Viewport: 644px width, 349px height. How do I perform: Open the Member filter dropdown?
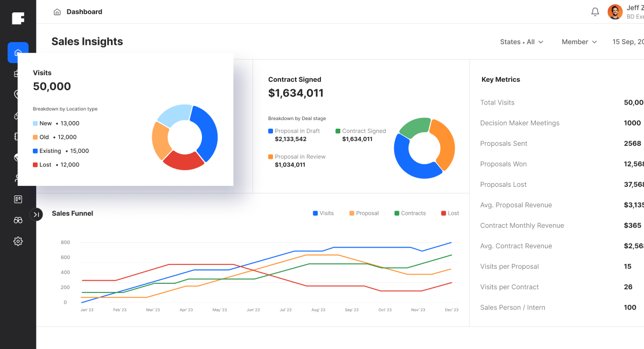pos(579,42)
